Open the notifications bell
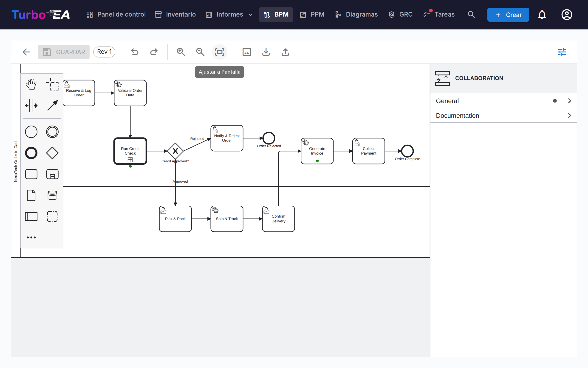This screenshot has width=588, height=368. (542, 14)
